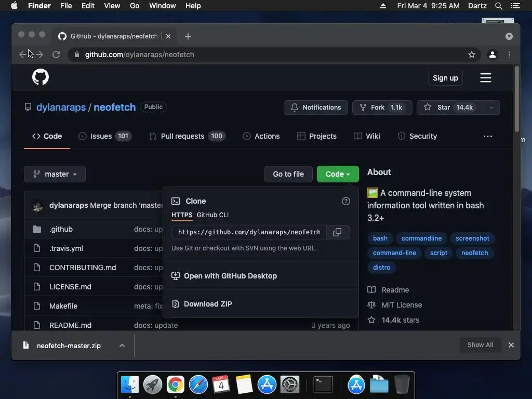The width and height of the screenshot is (532, 399).
Task: Select the HTTPS clone tab
Action: point(182,215)
